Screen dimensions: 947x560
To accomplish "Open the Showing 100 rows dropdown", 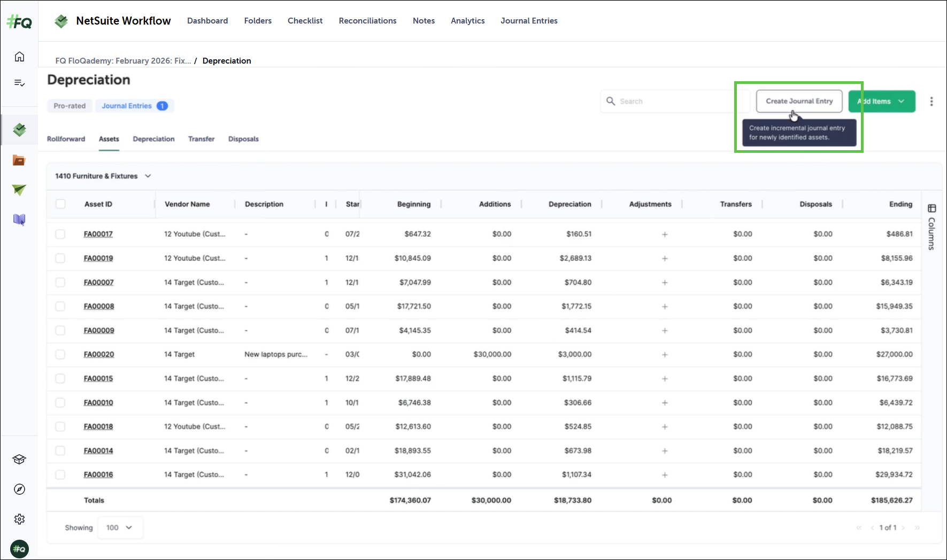I will click(x=120, y=527).
